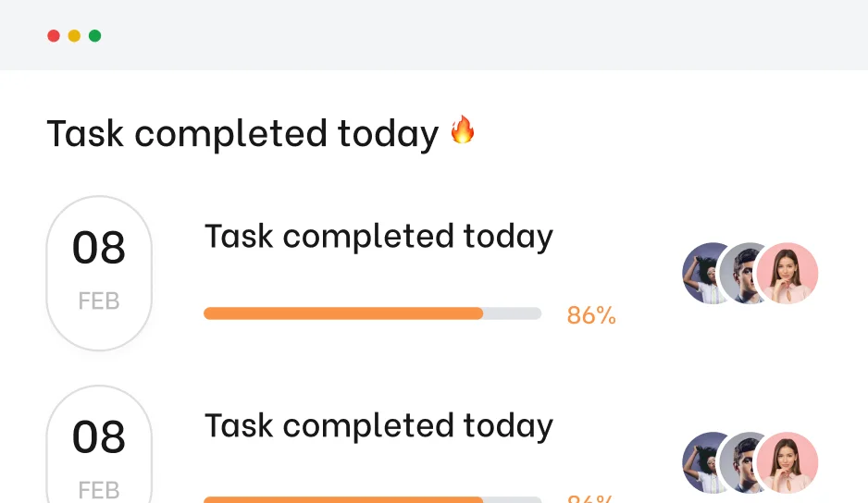Click the green window control dot
Screen dimensions: 868x503
94,36
